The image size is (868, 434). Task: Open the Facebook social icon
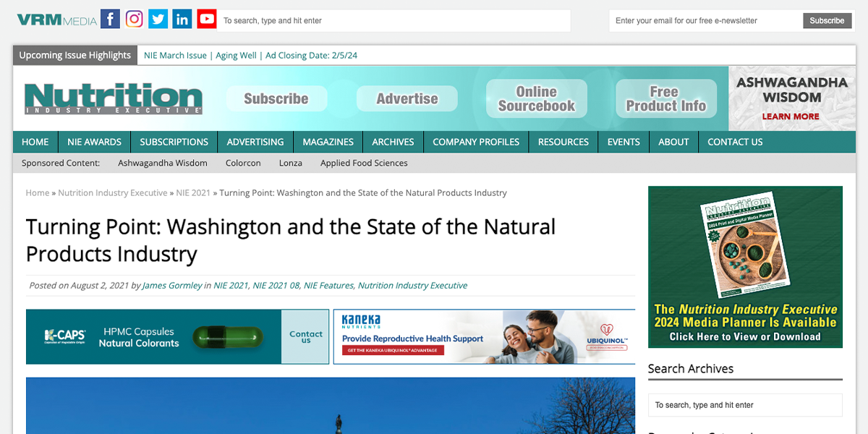click(110, 19)
